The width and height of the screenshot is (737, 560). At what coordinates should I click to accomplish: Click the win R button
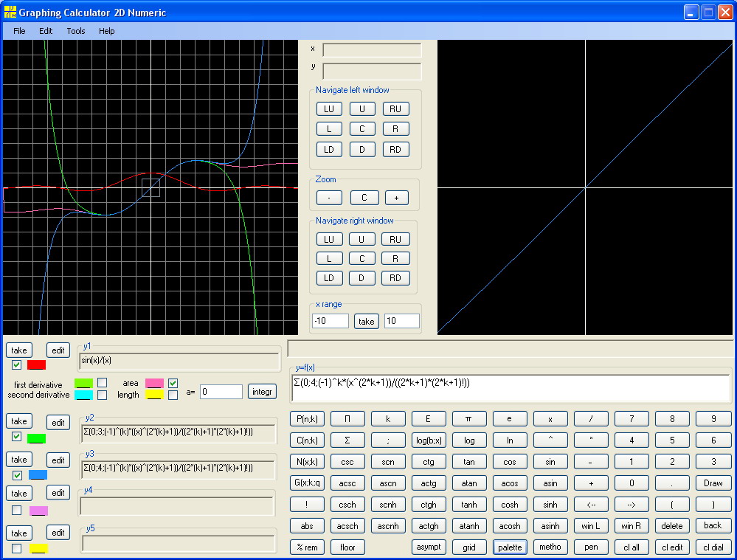click(x=632, y=525)
